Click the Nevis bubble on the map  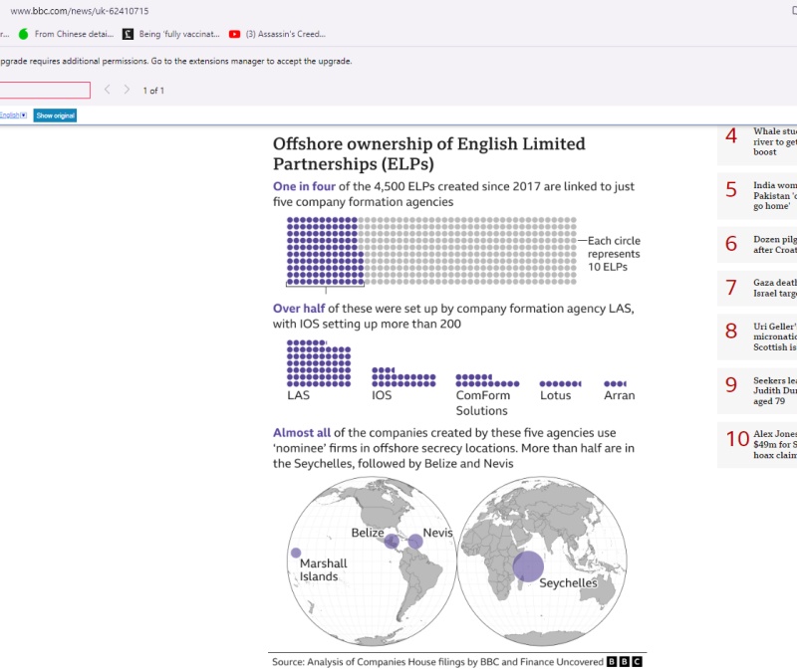(x=414, y=543)
